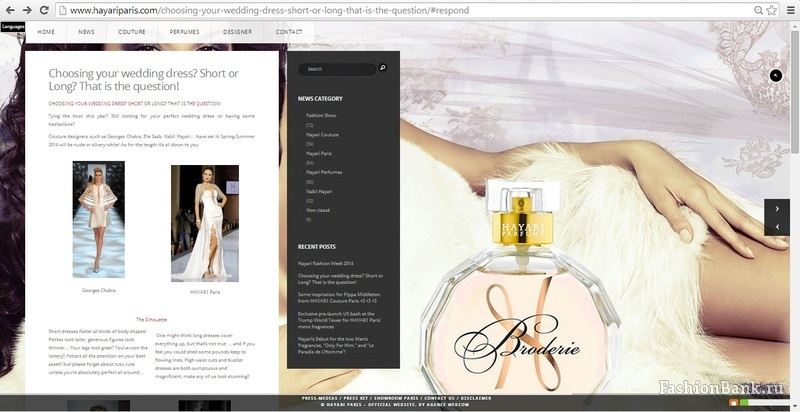Open recent post Choosing your wedding dress
Screen dimensions: 800x412
tap(340, 279)
